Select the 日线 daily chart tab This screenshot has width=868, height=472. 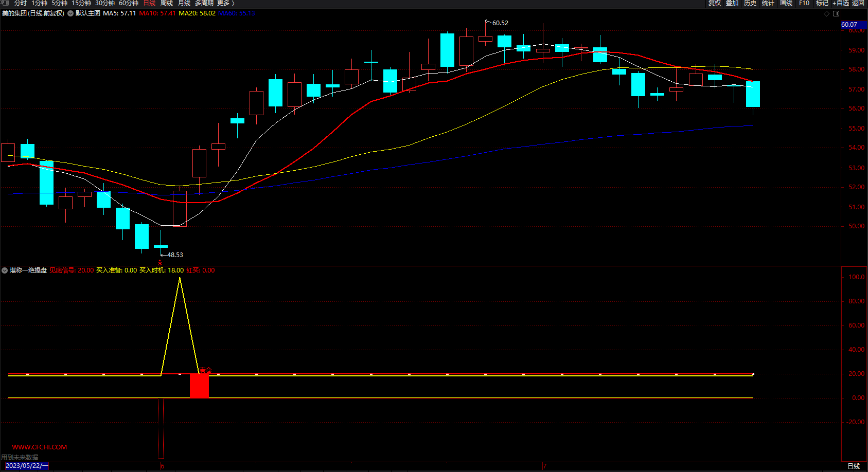(x=149, y=3)
